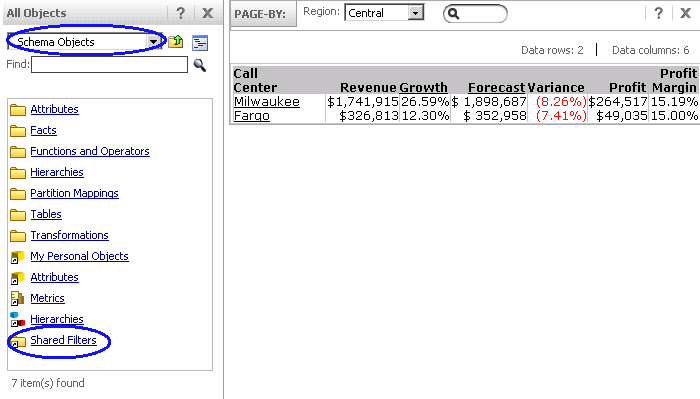Image resolution: width=700 pixels, height=399 pixels.
Task: Click the Forecast column header link
Action: tap(496, 87)
